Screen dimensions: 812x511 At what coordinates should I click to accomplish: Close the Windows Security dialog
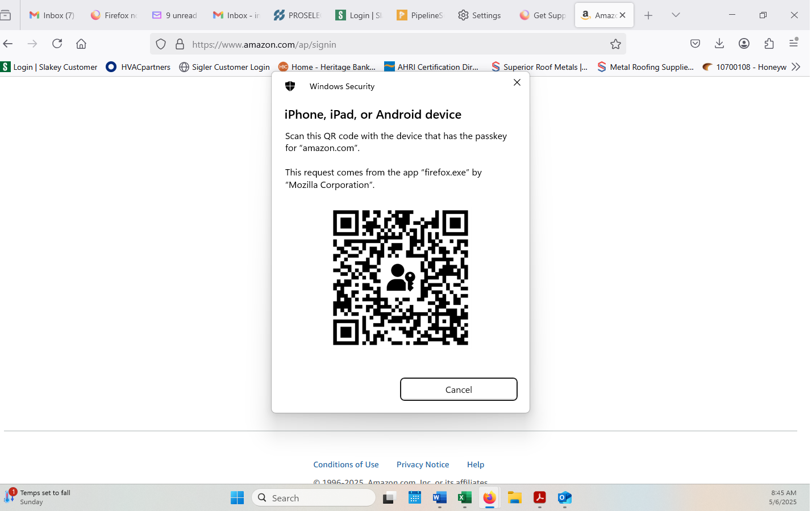[x=517, y=82]
